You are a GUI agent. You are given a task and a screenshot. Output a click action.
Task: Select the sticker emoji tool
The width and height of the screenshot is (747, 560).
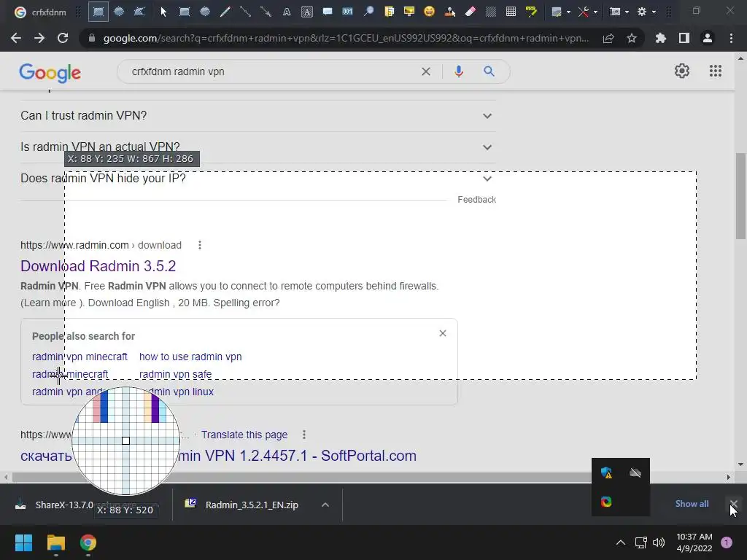pyautogui.click(x=429, y=12)
